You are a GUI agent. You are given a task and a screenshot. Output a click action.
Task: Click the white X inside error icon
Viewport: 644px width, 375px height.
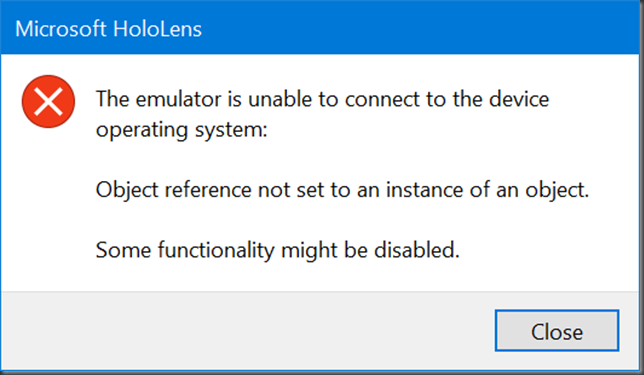[48, 101]
